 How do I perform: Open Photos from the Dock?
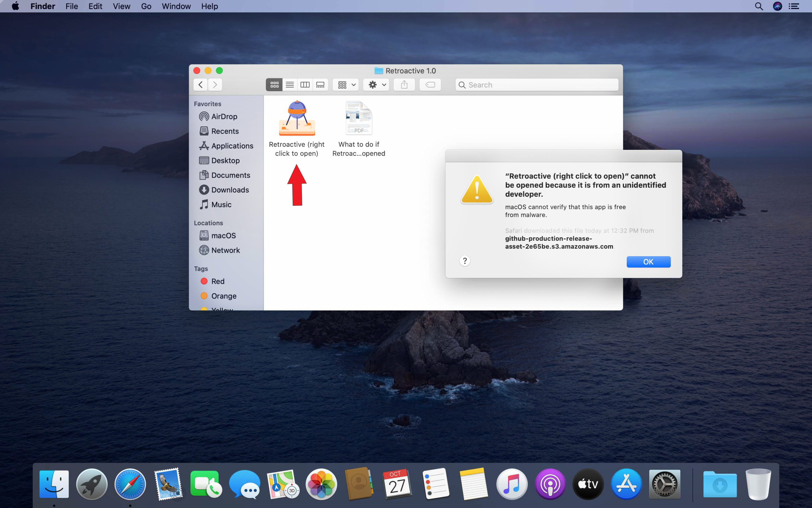321,484
